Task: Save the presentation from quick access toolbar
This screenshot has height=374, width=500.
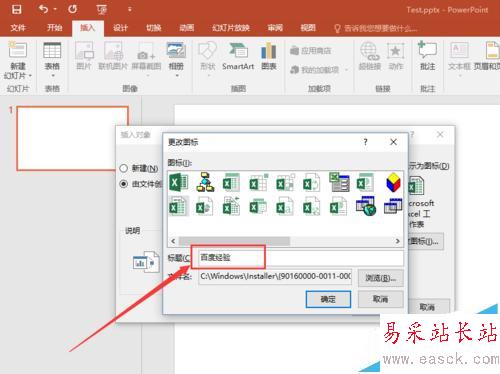Action: click(x=16, y=9)
